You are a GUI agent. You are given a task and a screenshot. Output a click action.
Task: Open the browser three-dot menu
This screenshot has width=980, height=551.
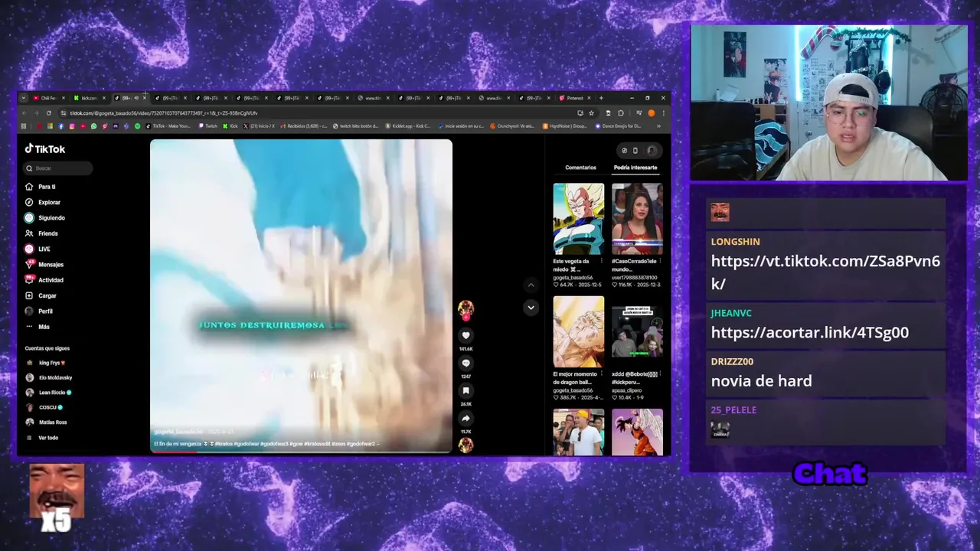pos(663,113)
